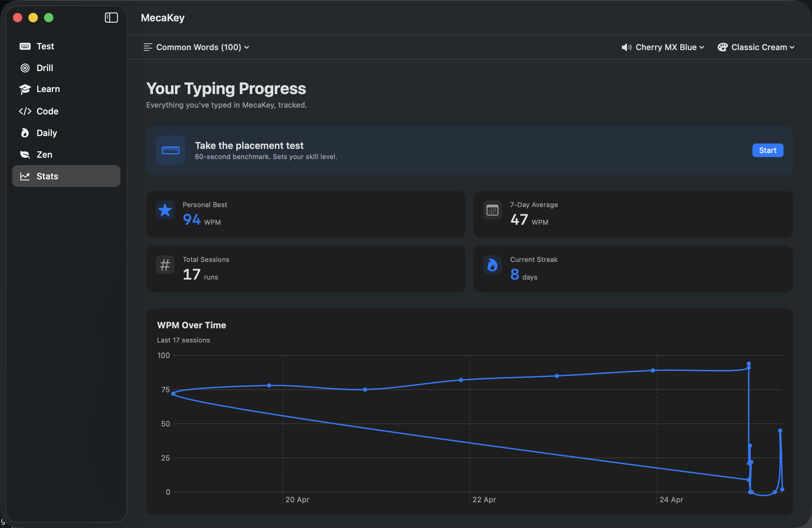The width and height of the screenshot is (812, 528).
Task: Select the Daily sidebar item
Action: point(66,133)
